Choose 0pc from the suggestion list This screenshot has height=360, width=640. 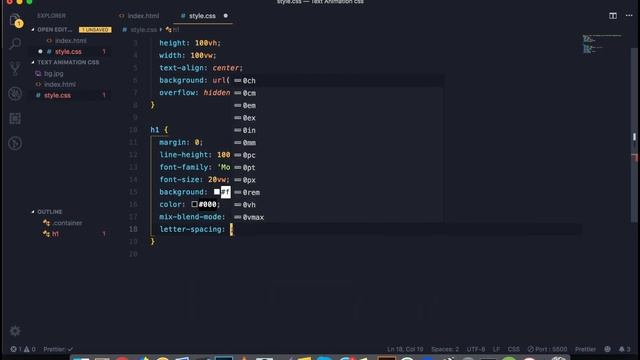click(338, 155)
